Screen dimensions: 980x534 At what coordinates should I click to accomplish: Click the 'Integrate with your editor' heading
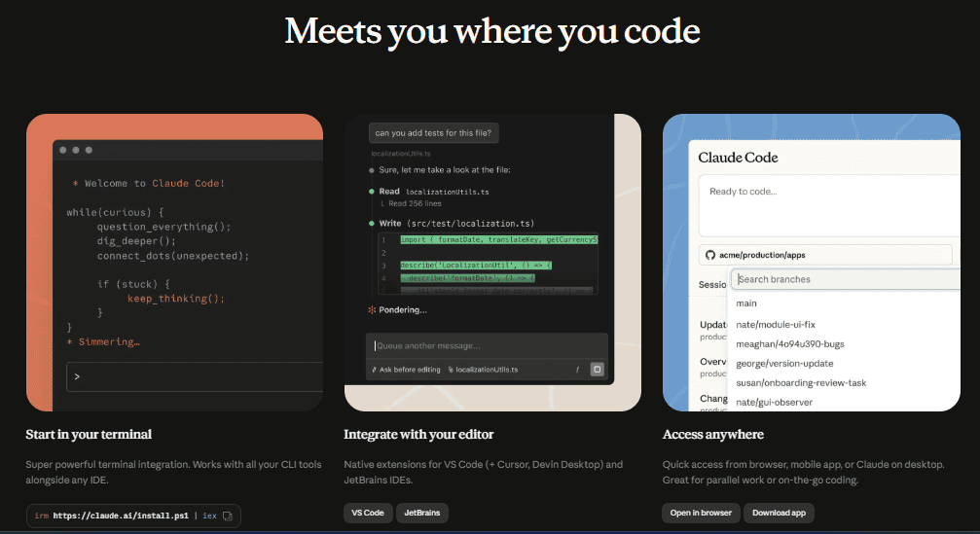point(418,434)
